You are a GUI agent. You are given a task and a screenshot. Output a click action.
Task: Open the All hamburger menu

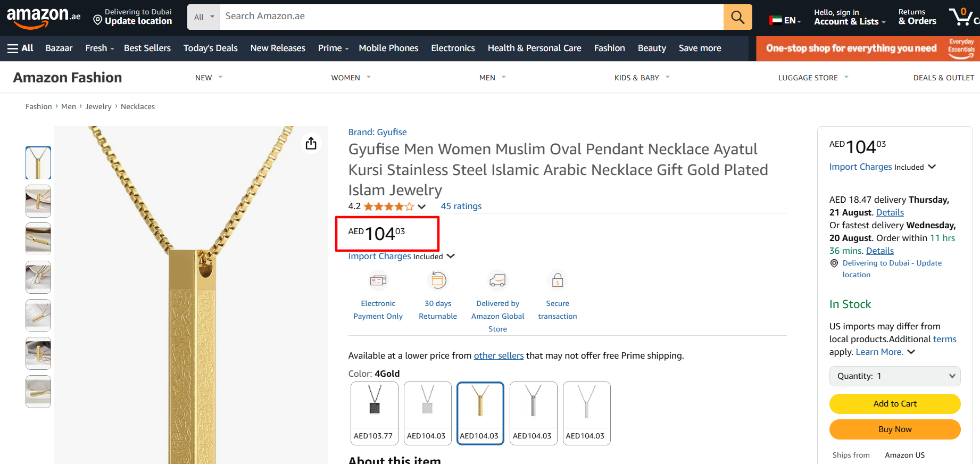20,48
